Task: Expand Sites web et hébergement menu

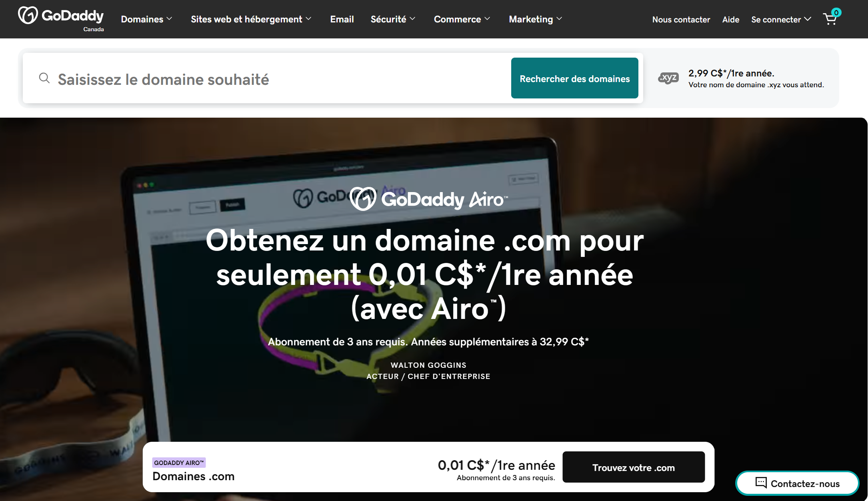Action: [251, 19]
